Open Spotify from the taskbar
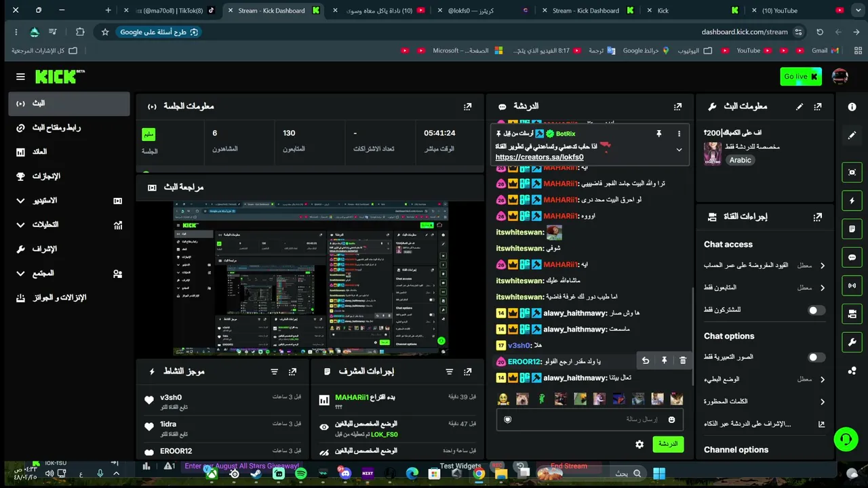 click(300, 474)
